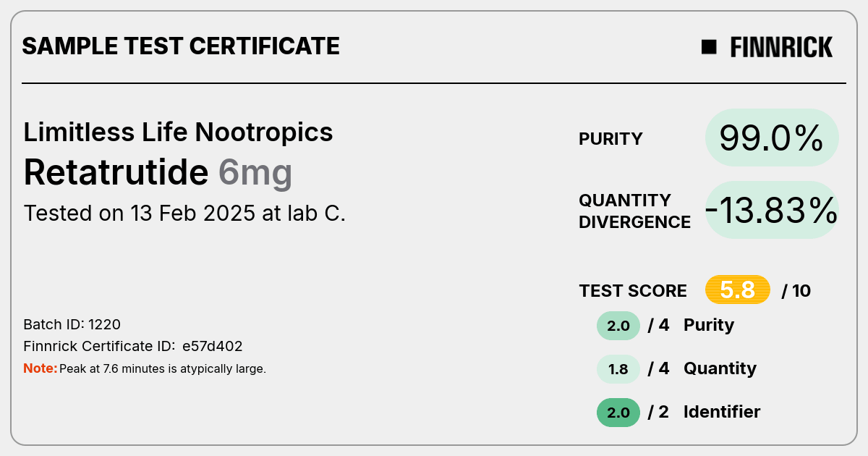Click the 2.0 purity score pill
This screenshot has height=456, width=868.
click(x=618, y=326)
